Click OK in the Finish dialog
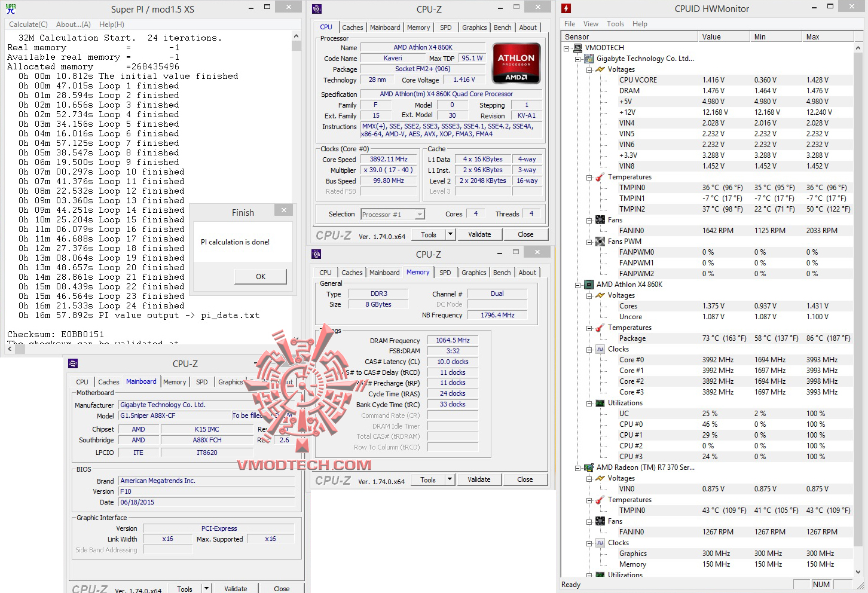Image resolution: width=868 pixels, height=593 pixels. point(261,276)
